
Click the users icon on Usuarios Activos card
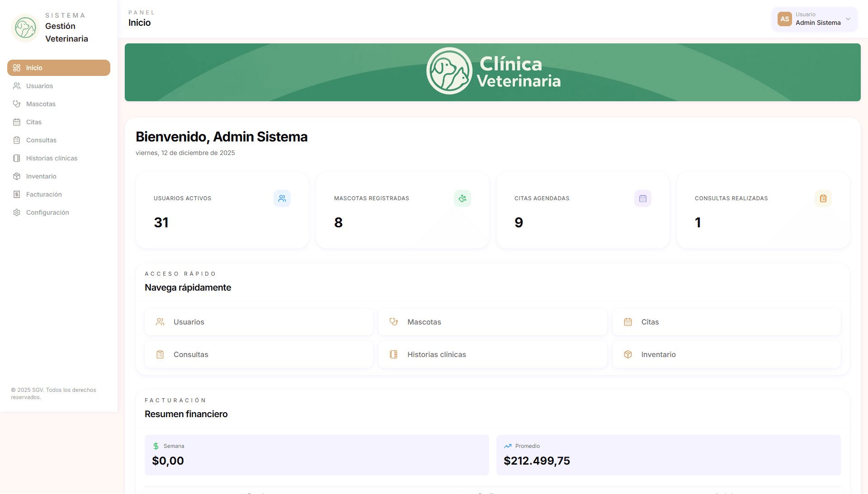tap(282, 198)
